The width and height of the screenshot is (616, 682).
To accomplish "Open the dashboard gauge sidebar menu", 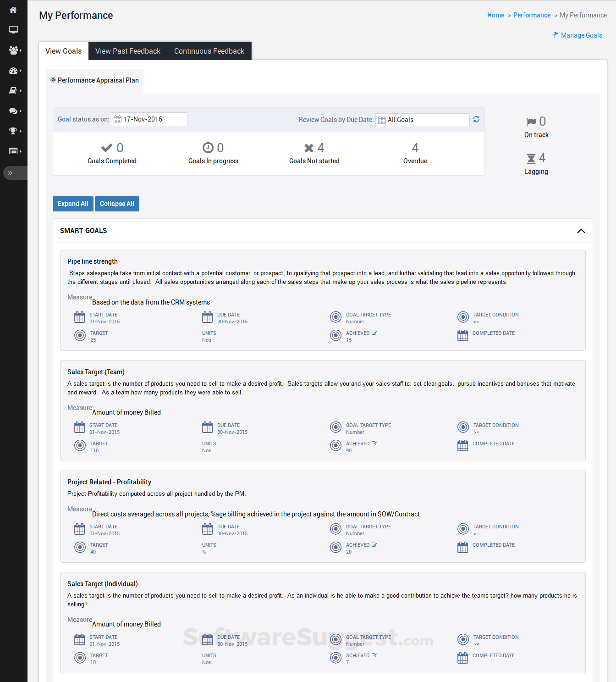I will point(14,71).
